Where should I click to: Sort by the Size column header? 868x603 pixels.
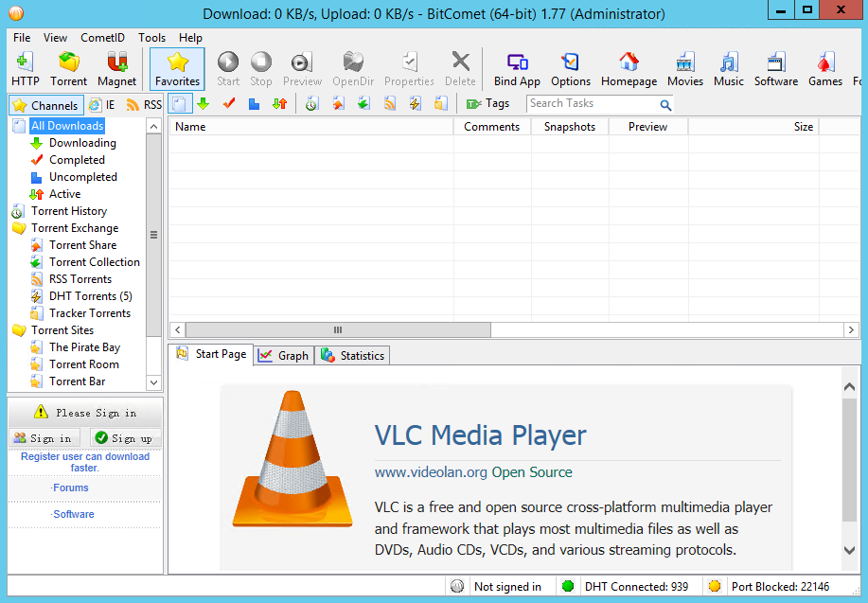[753, 127]
